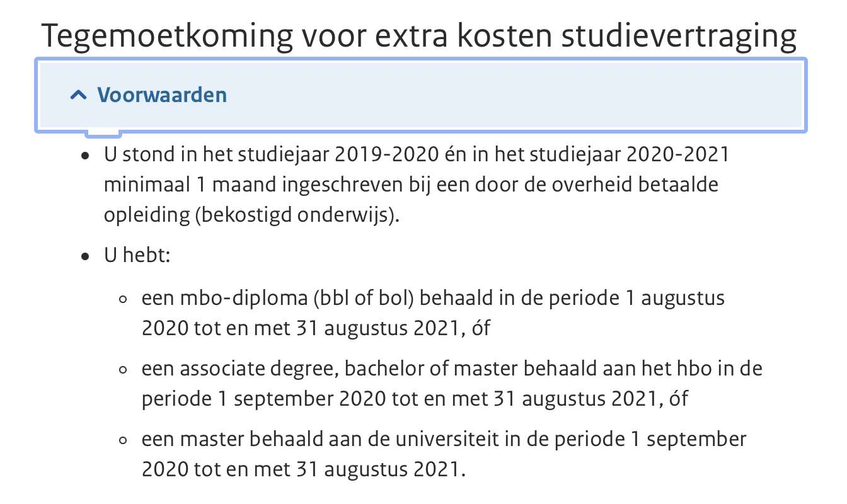Click the text bekostigd onderwijs in parentheses
The height and width of the screenshot is (504, 847).
click(x=296, y=215)
